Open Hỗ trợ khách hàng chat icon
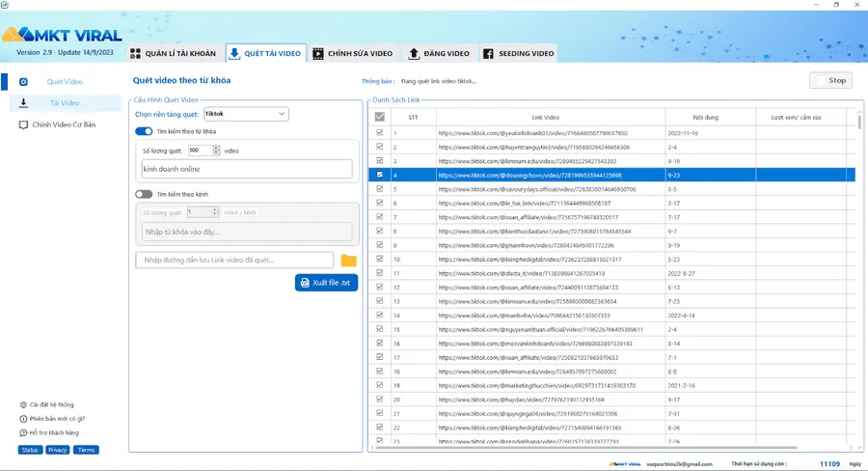This screenshot has width=868, height=471. tap(23, 432)
